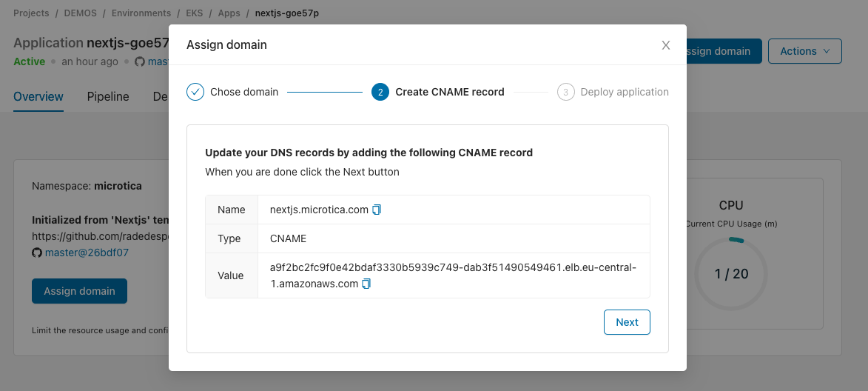The height and width of the screenshot is (391, 868).
Task: Click the CPU usage gauge 1 / 20
Action: (x=730, y=273)
